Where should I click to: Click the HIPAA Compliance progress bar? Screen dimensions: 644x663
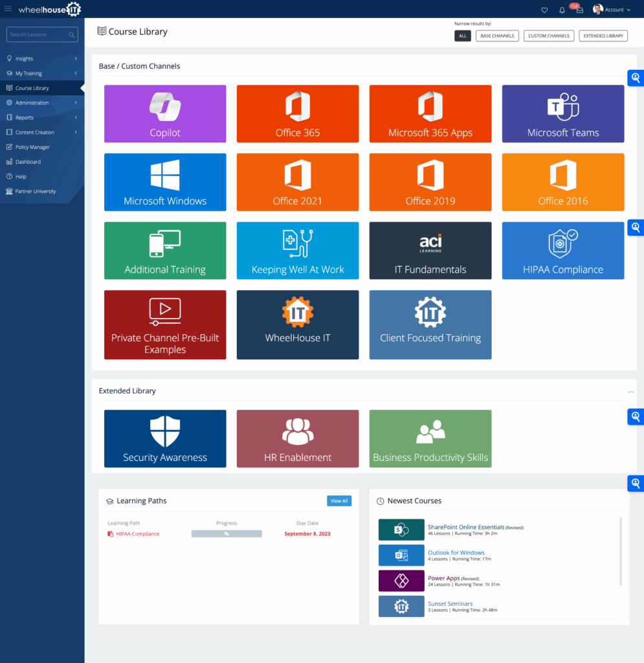(x=227, y=534)
